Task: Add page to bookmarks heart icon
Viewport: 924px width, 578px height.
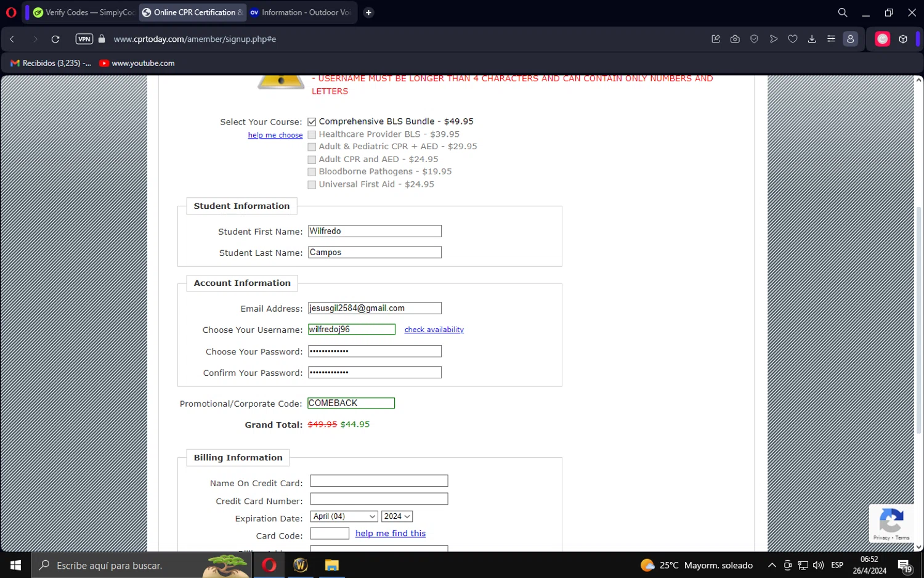Action: (x=793, y=39)
